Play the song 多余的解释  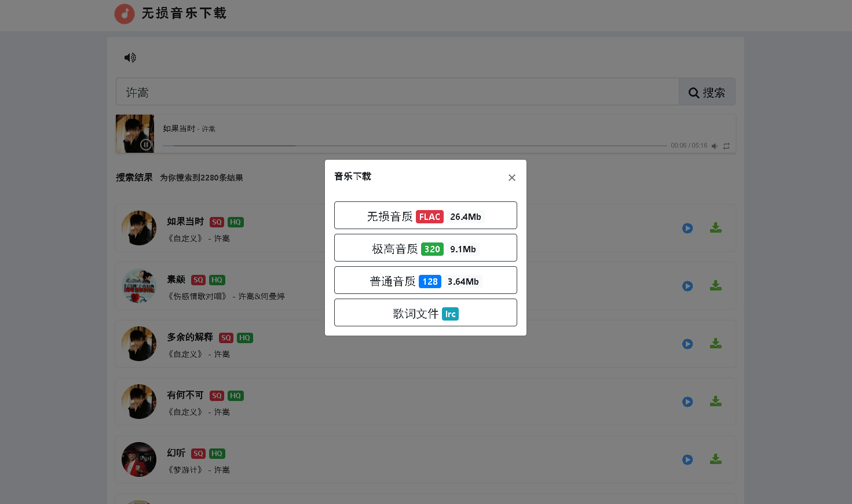click(x=687, y=344)
